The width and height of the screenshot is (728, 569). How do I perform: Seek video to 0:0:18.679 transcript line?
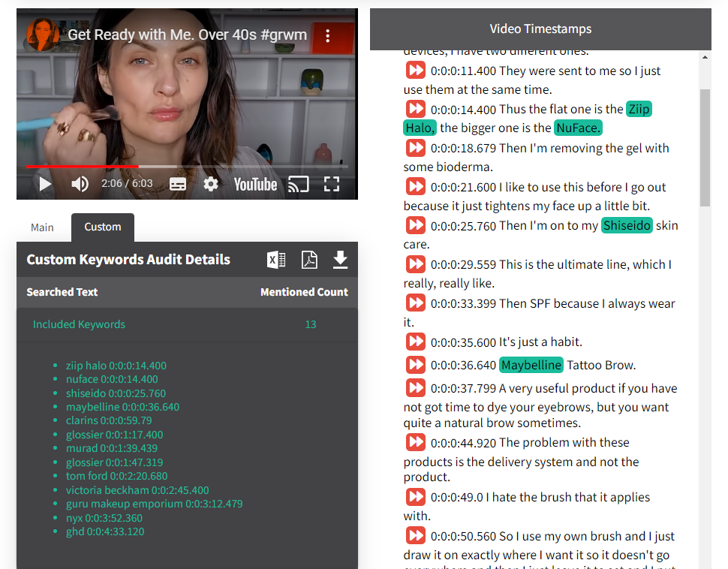click(x=416, y=148)
